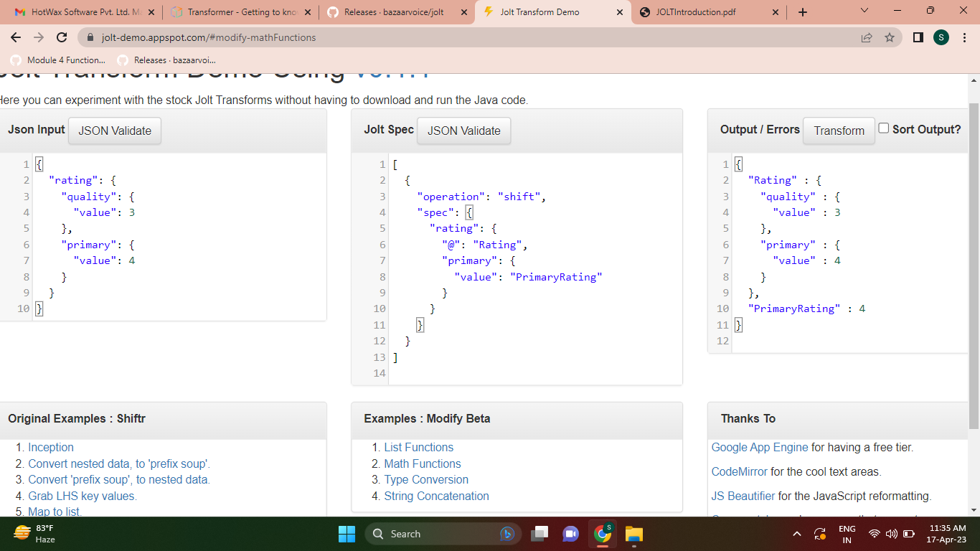Open the weather widget 83°F Haze
The height and width of the screenshot is (551, 980).
click(x=35, y=534)
